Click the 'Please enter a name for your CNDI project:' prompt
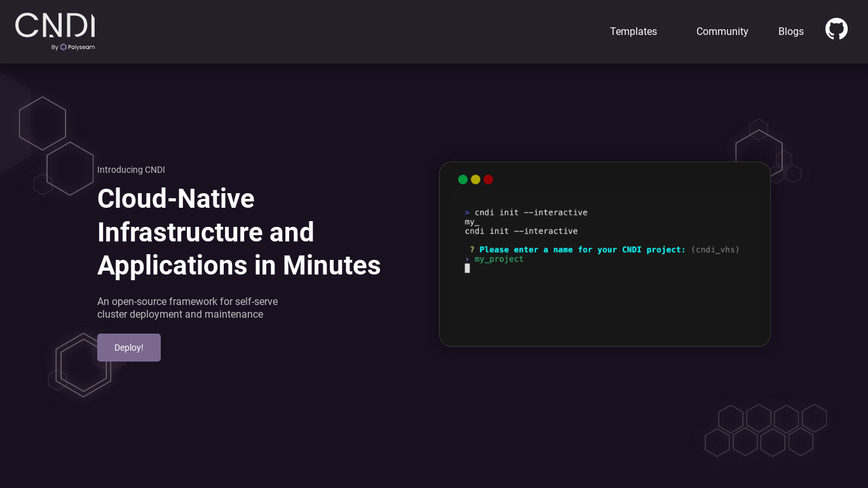Image resolution: width=868 pixels, height=488 pixels. click(582, 250)
